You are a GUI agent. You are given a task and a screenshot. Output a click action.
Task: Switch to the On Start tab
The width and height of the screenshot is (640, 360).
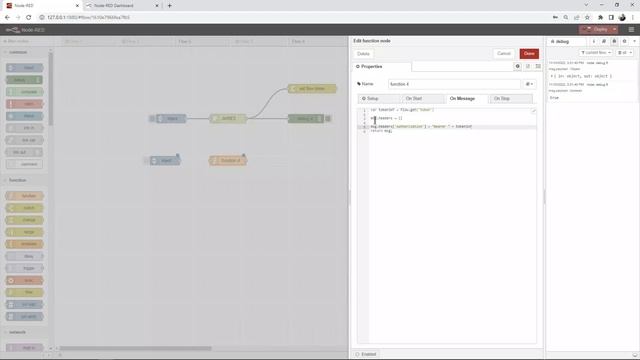(422, 98)
